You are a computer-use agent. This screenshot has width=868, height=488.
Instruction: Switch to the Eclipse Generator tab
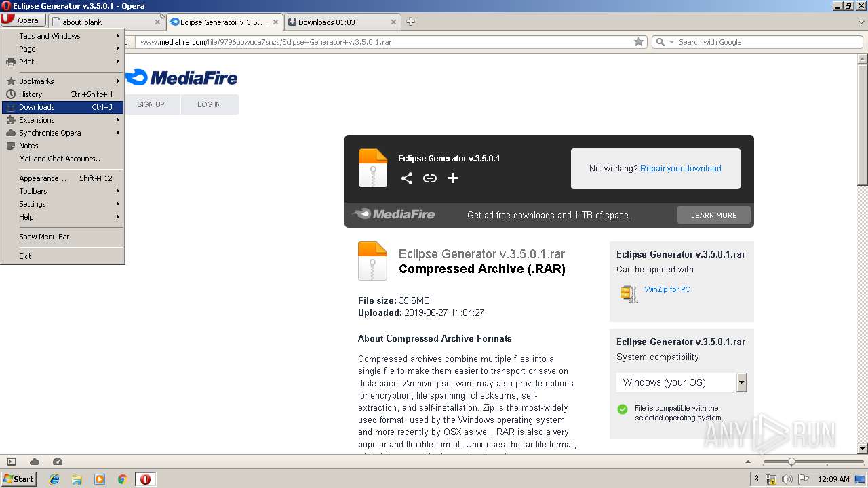point(224,22)
